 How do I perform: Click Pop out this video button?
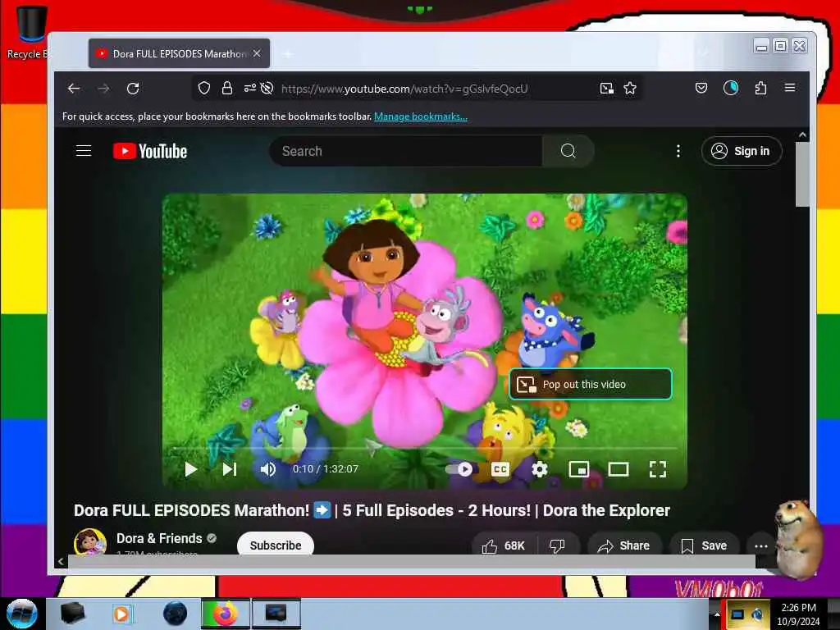click(591, 384)
